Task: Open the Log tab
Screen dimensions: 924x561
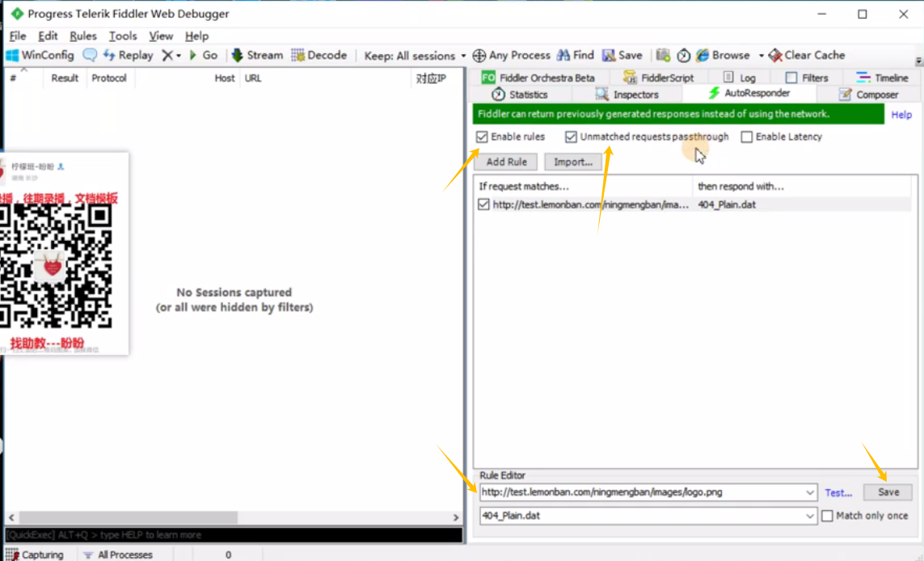Action: [x=740, y=78]
